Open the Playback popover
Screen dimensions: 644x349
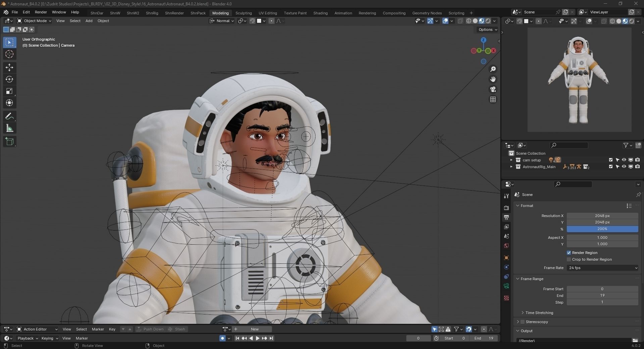coord(28,338)
